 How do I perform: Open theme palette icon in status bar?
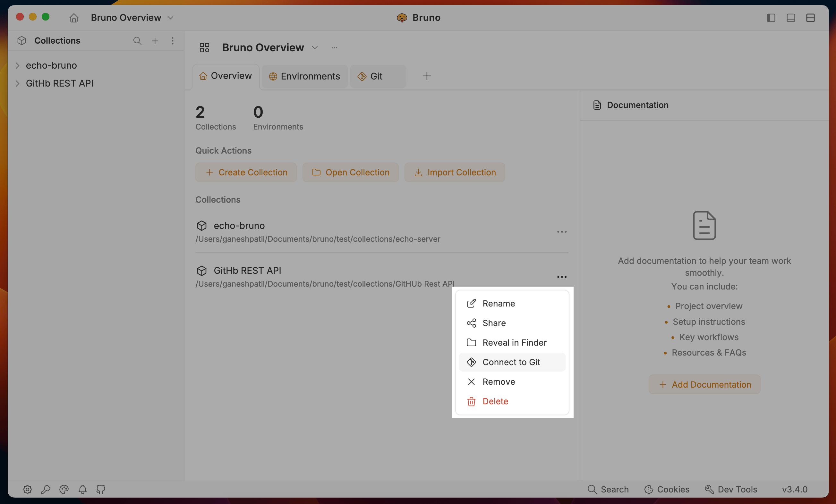point(64,489)
